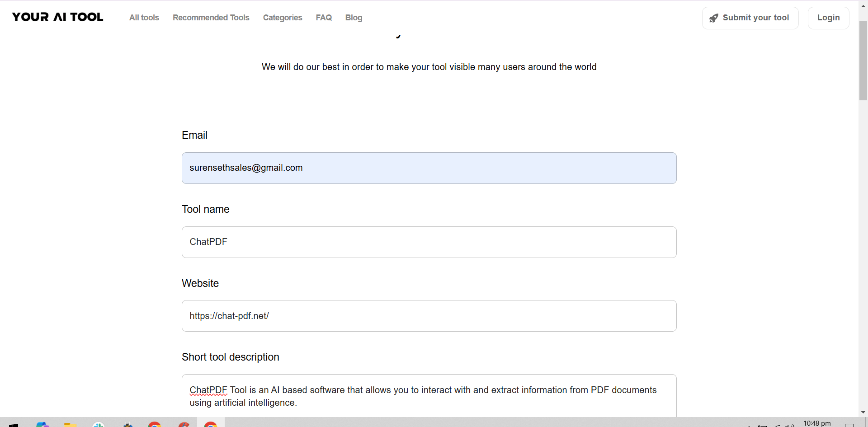868x427 pixels.
Task: Click the rocket icon beside Submit your tool
Action: (714, 18)
